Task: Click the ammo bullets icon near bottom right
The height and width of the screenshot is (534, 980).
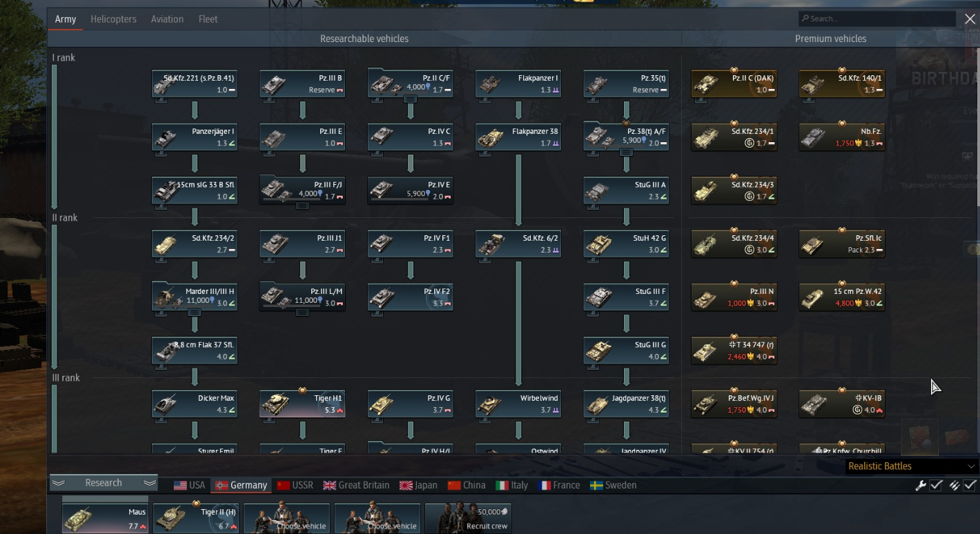Action: point(954,485)
